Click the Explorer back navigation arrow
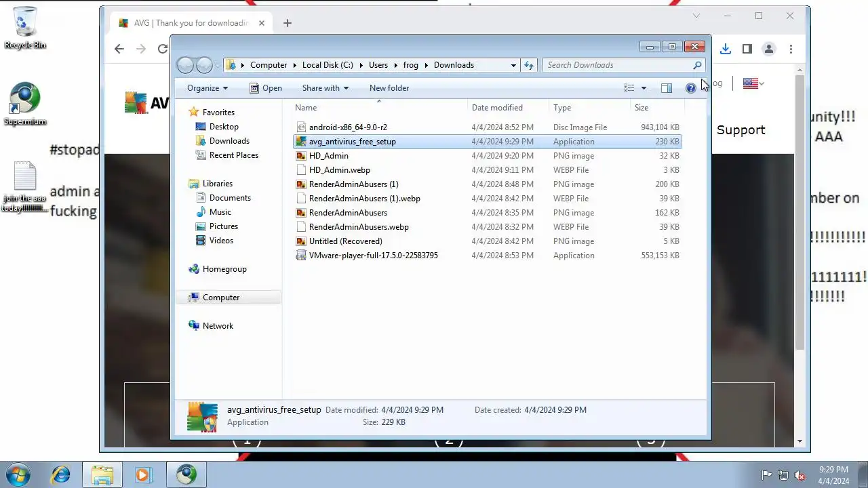Screen dimensions: 868x488 point(185,65)
